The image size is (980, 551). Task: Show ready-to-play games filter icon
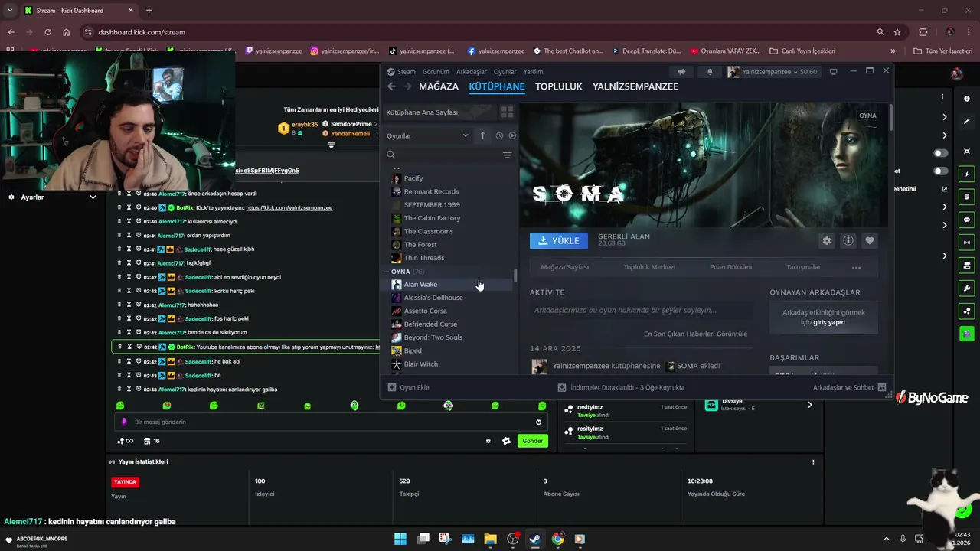click(x=512, y=135)
